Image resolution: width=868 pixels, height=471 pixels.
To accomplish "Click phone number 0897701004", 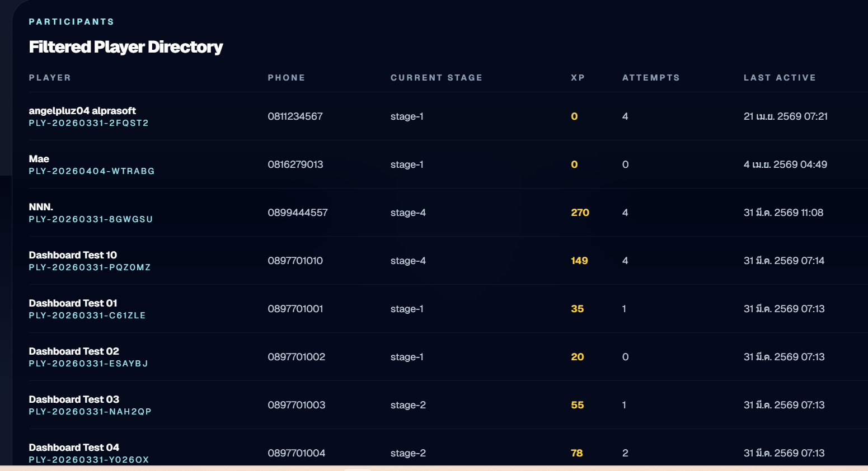I will [x=297, y=453].
